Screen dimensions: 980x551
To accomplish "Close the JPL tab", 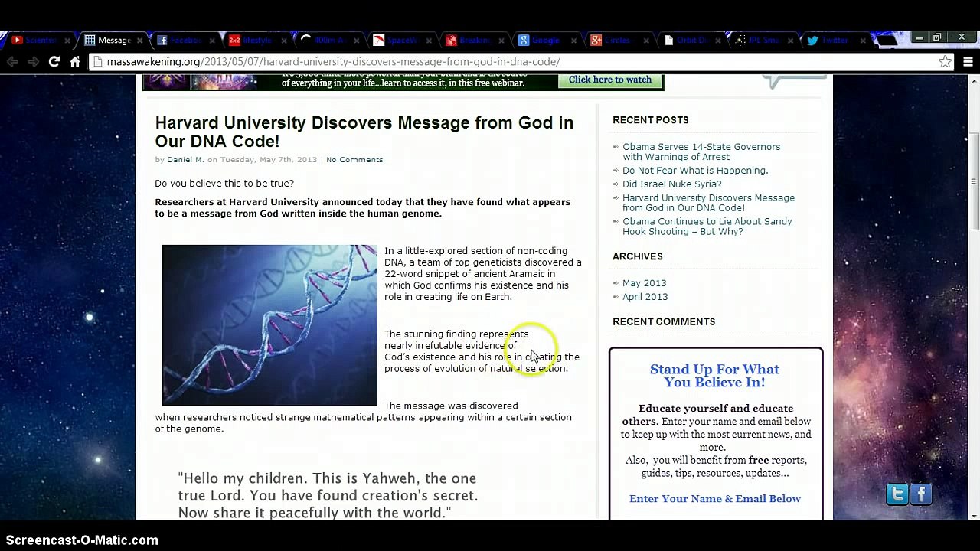I will (x=791, y=41).
